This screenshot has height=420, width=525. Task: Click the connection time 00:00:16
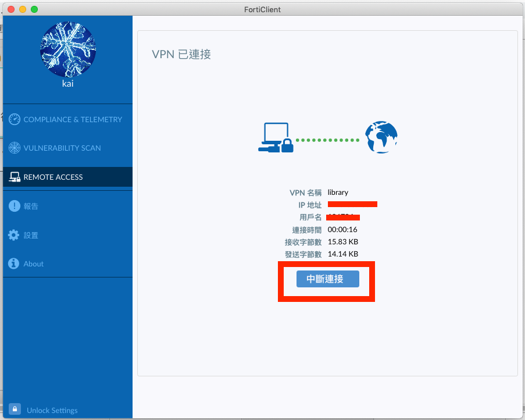point(342,229)
